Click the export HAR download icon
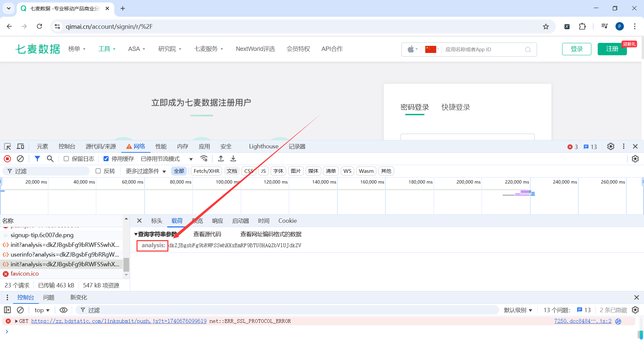The height and width of the screenshot is (345, 644). (x=233, y=158)
